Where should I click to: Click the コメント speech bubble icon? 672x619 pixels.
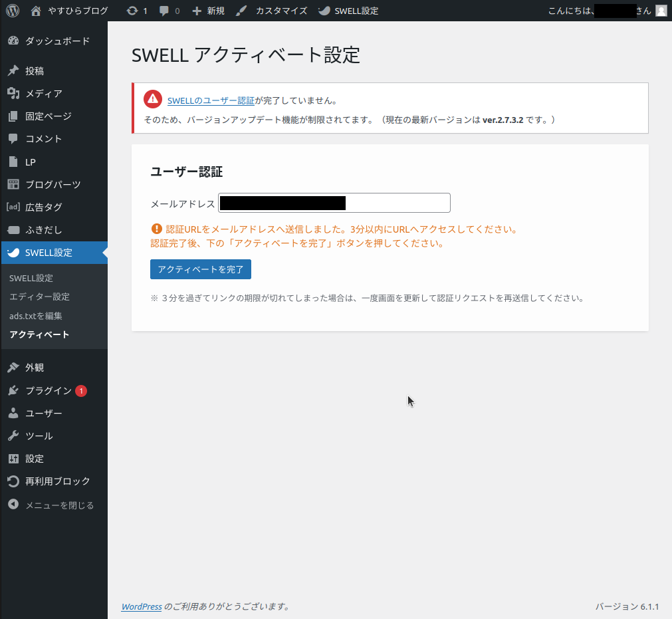click(x=13, y=139)
